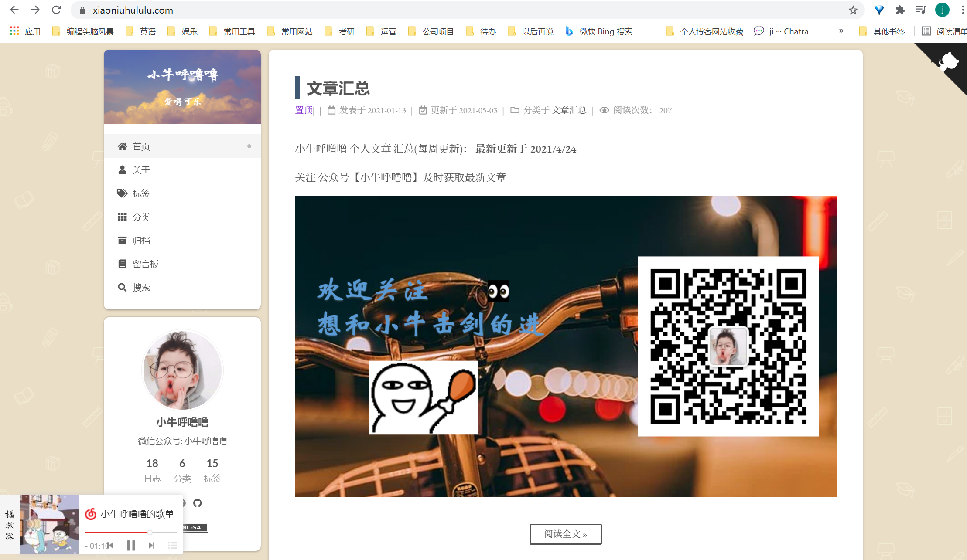Click the tags icon beside 标签
967x560 pixels.
point(122,193)
